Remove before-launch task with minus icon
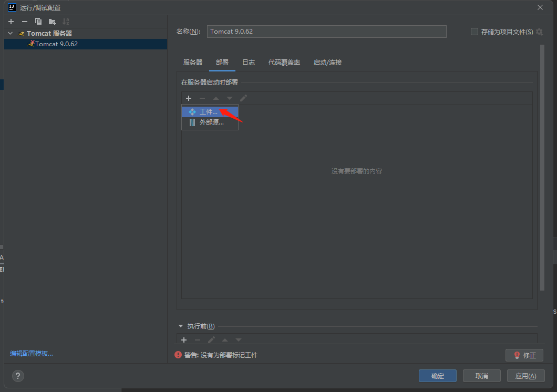The image size is (557, 392). coord(198,340)
